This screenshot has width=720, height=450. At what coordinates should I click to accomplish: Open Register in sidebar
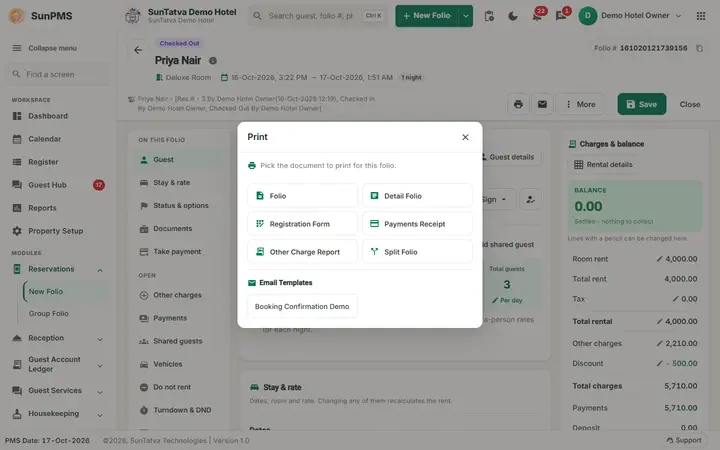58,162
